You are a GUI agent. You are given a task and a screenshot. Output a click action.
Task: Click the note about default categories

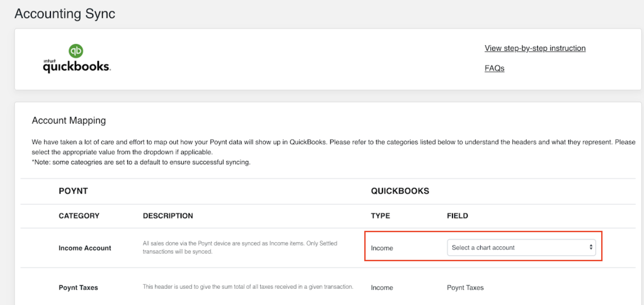pos(141,162)
